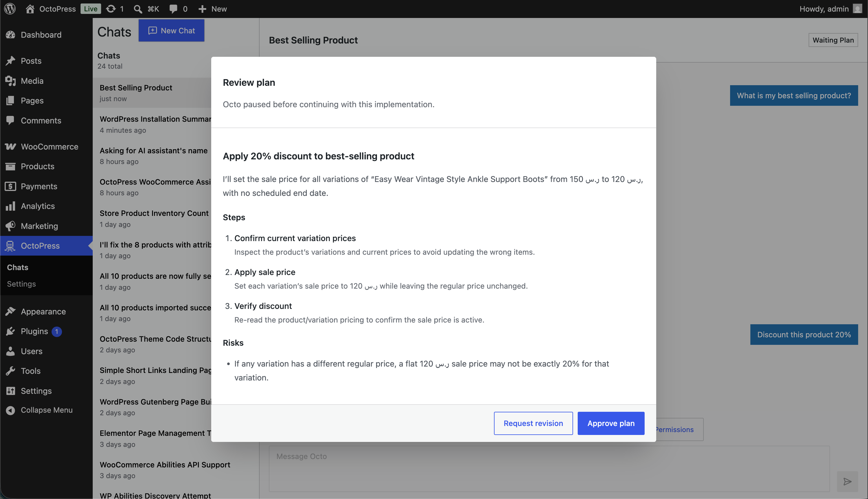The image size is (868, 499).
Task: Click the comments bubble icon in admin bar
Action: point(173,9)
